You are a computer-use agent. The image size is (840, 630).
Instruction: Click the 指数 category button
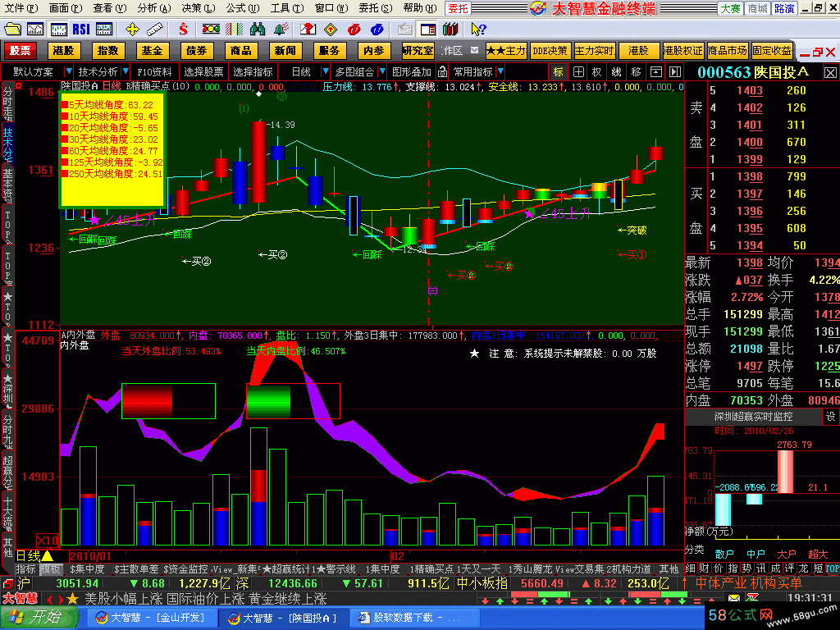tap(107, 50)
